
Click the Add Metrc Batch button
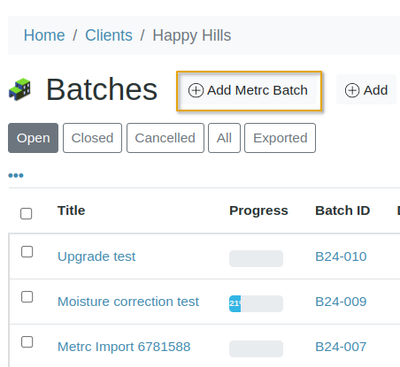tap(249, 91)
